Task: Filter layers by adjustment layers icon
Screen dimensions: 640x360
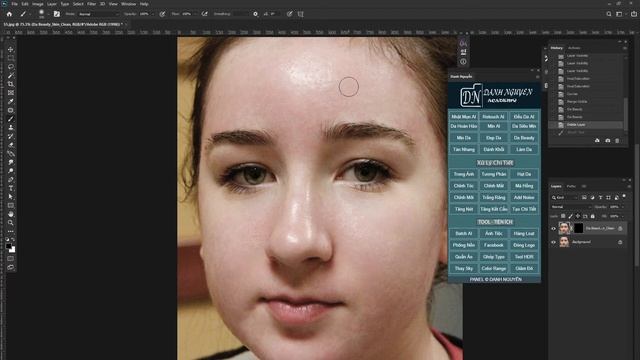Action: point(593,198)
